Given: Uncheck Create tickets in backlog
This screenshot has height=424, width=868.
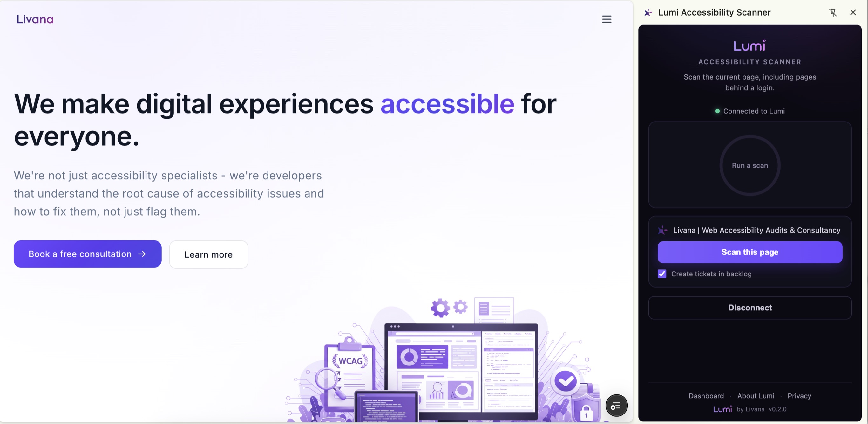Looking at the screenshot, I should coord(662,274).
